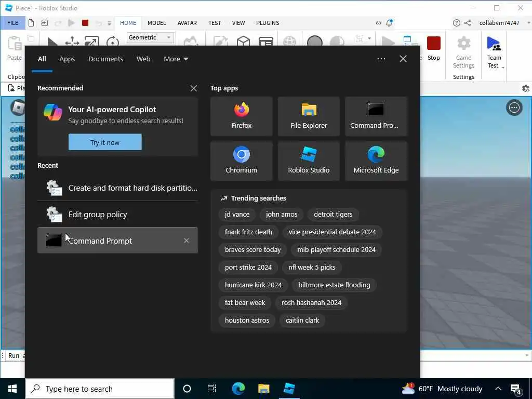Search trending houston astros

coord(247,320)
